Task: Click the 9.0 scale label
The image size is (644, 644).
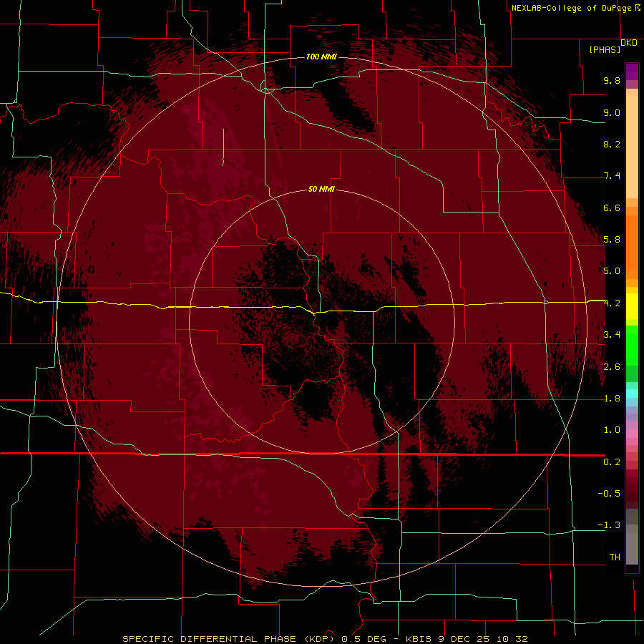Action: coord(612,112)
